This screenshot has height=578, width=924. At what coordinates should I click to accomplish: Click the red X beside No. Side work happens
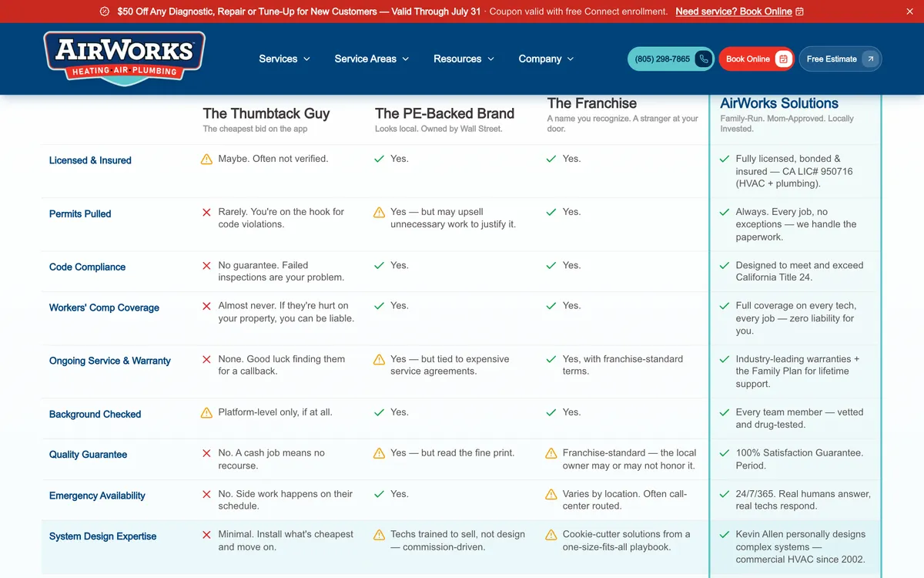point(206,494)
